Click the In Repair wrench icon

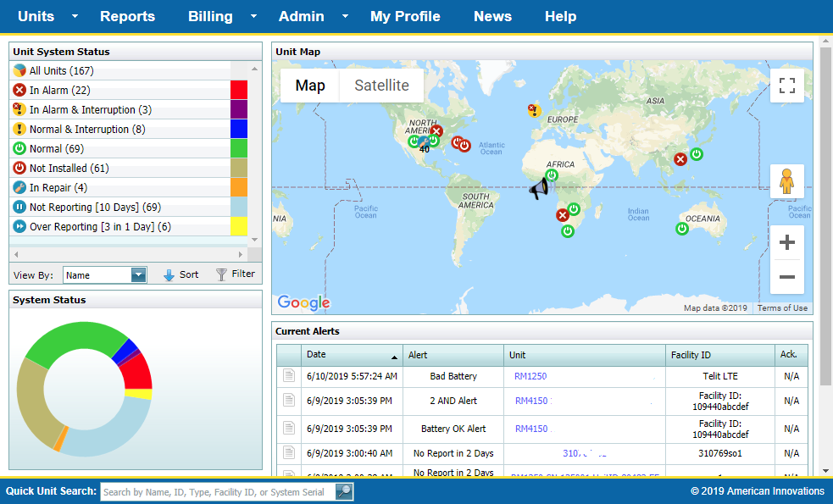coord(19,187)
